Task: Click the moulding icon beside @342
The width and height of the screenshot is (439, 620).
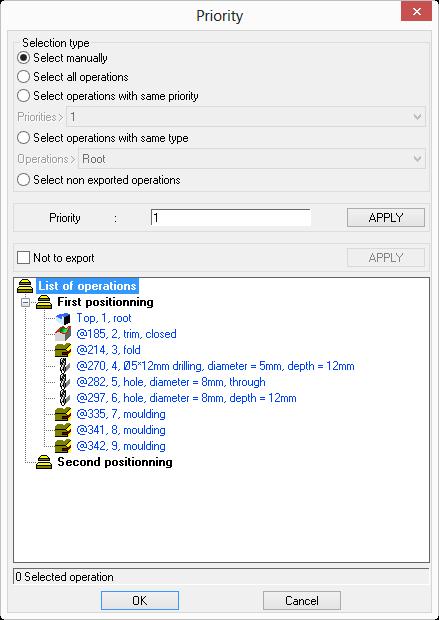Action: (x=63, y=446)
